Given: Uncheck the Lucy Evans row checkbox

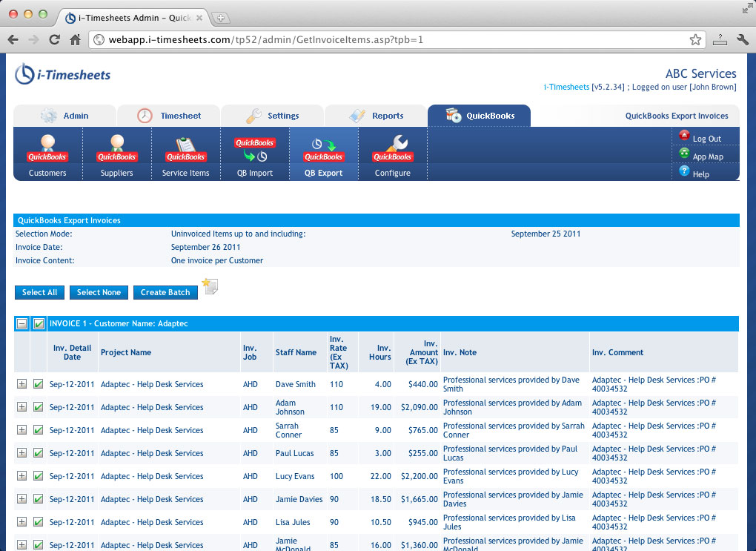Looking at the screenshot, I should pos(38,476).
